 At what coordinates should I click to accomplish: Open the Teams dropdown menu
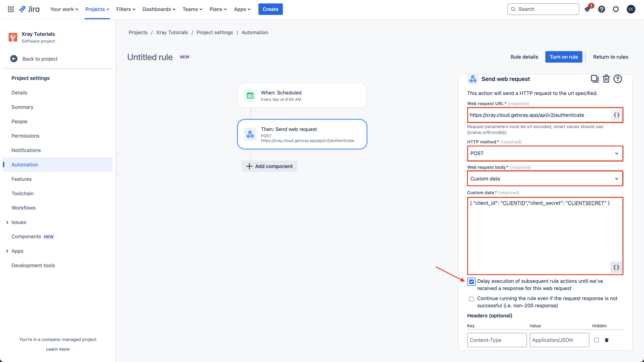192,9
